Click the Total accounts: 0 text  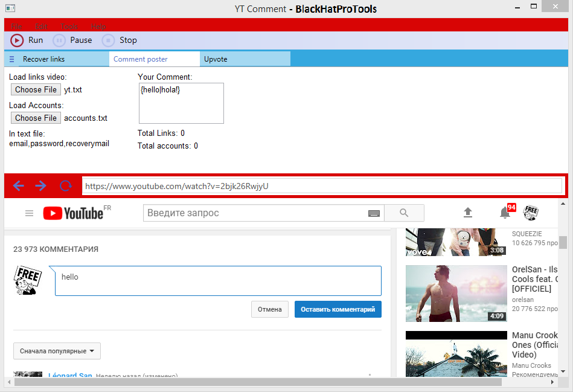click(x=168, y=146)
